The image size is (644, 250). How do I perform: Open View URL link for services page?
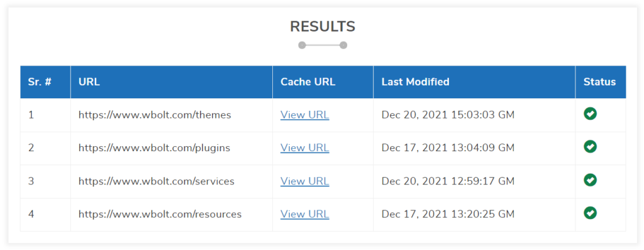(x=305, y=181)
